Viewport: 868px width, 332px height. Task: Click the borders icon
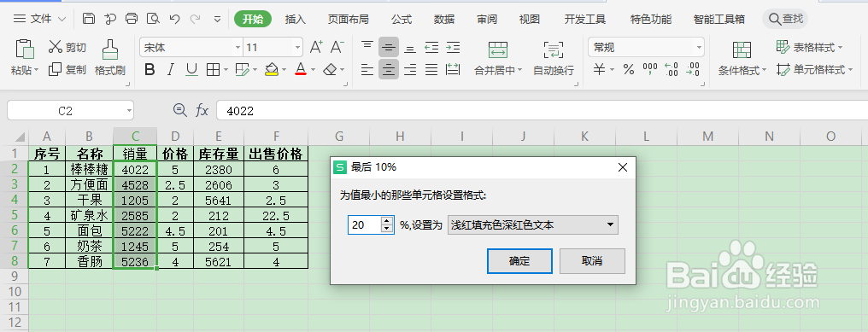[213, 70]
